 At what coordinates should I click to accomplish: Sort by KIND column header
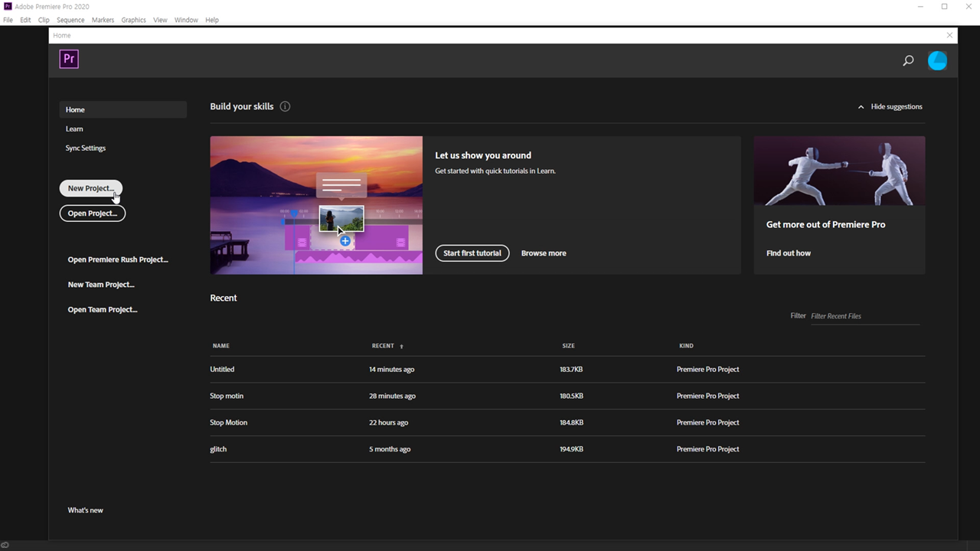686,346
